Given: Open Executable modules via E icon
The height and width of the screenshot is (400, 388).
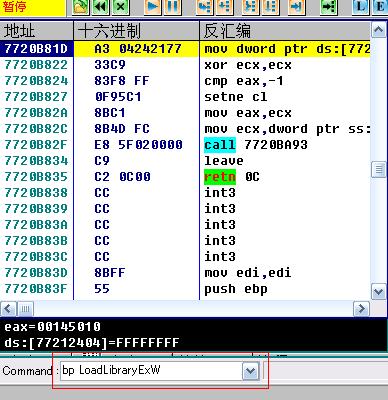Looking at the screenshot, I should (x=380, y=7).
